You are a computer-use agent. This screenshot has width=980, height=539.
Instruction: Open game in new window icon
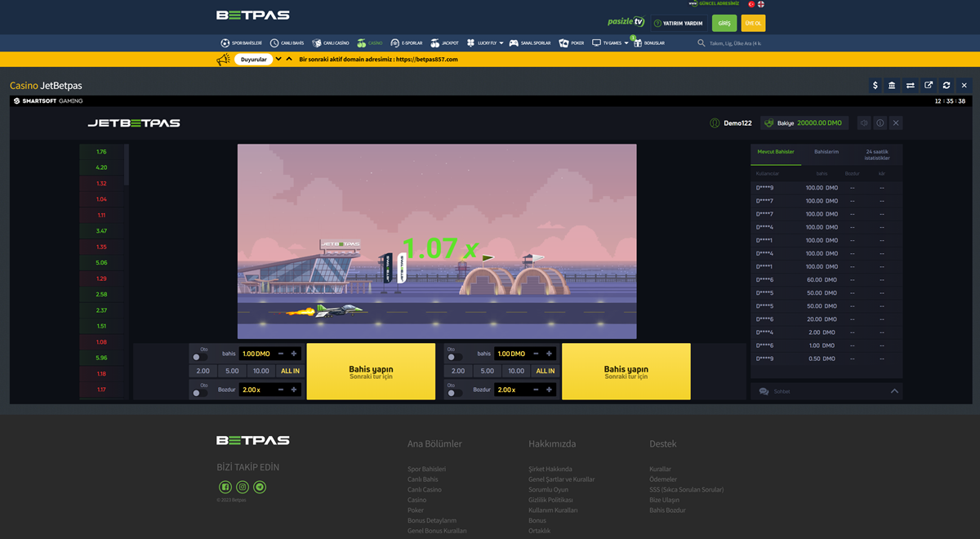[x=929, y=85]
